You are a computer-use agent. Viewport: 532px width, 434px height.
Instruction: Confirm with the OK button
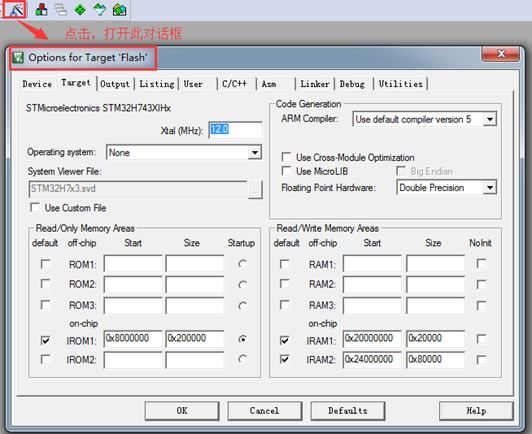pyautogui.click(x=182, y=411)
